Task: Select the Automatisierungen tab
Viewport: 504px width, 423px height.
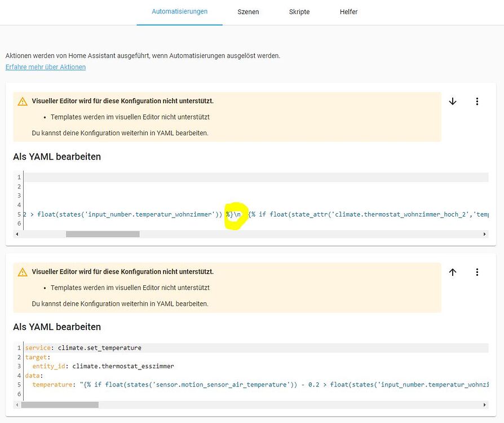Action: [179, 11]
